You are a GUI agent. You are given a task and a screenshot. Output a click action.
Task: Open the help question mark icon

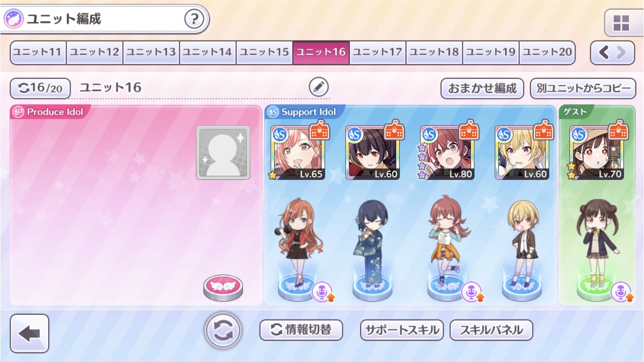195,19
